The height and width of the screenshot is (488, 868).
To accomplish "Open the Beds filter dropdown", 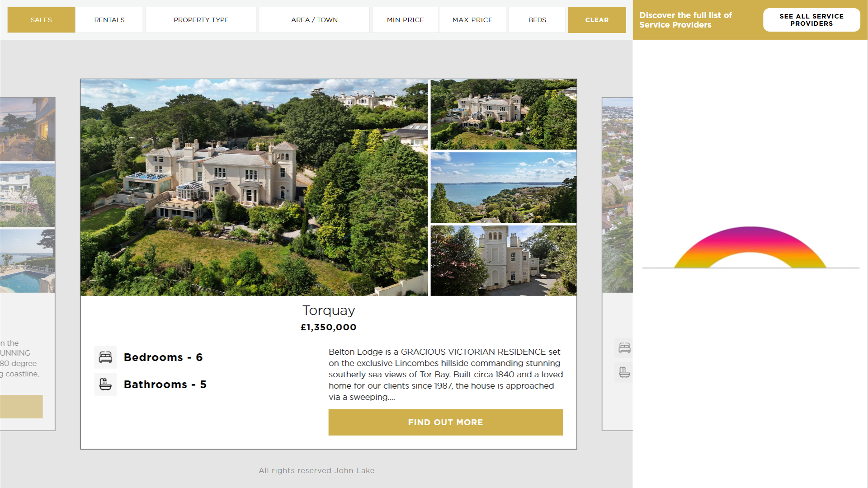I will pos(537,20).
